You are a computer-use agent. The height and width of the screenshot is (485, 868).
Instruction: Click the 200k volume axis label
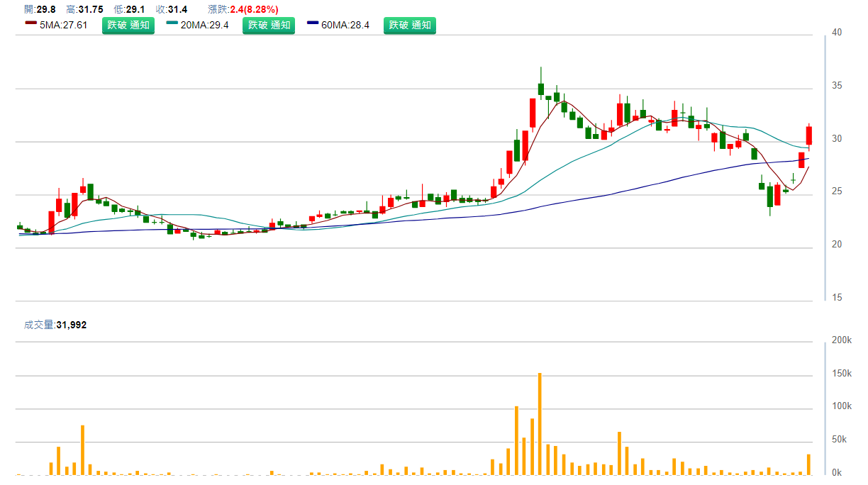[x=841, y=340]
